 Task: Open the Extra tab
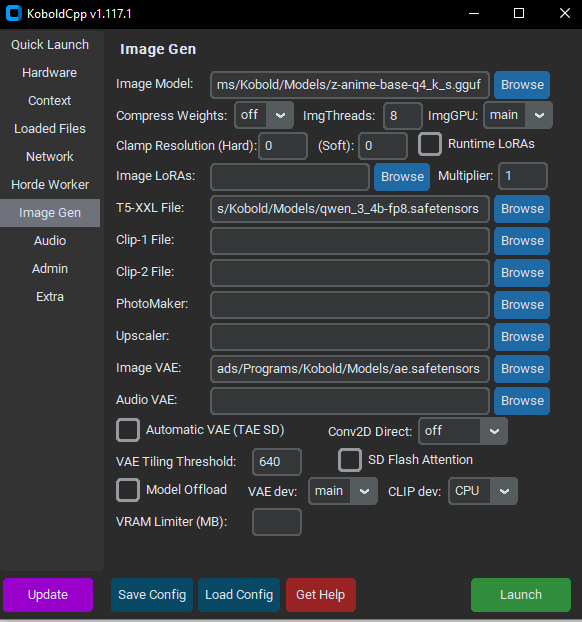[50, 297]
